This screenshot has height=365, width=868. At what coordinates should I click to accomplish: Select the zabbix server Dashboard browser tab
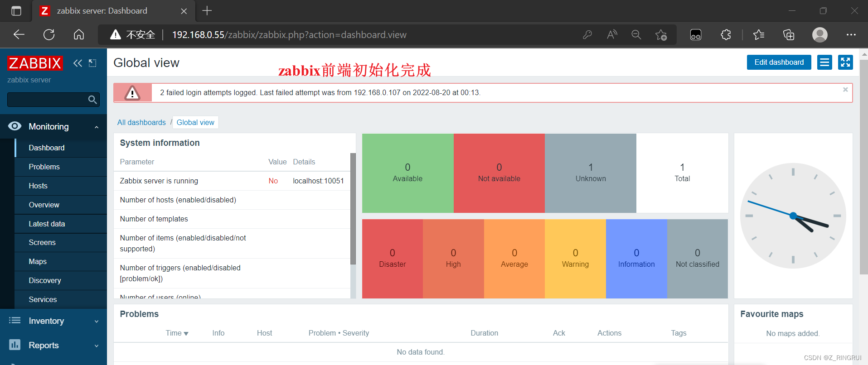pyautogui.click(x=113, y=11)
